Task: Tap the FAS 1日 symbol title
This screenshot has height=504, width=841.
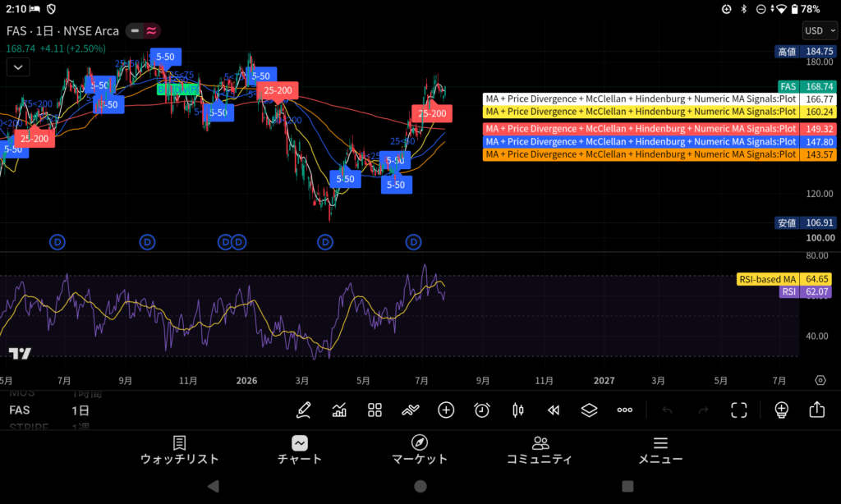Action: (x=62, y=31)
